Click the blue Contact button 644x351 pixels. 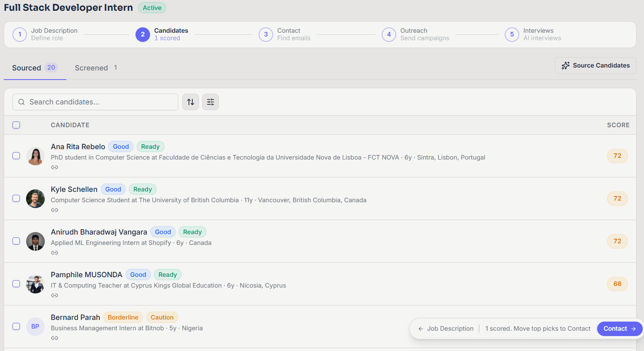[x=620, y=329]
